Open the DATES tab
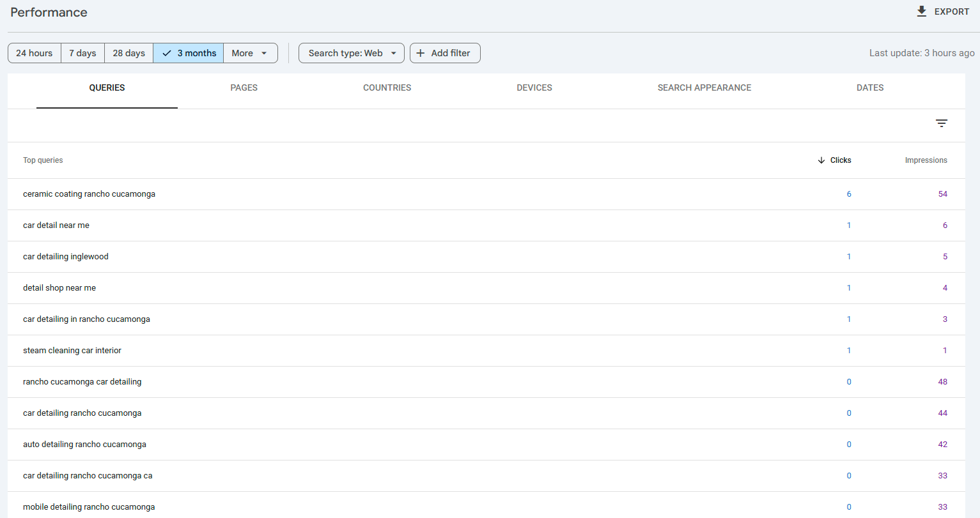 point(870,88)
